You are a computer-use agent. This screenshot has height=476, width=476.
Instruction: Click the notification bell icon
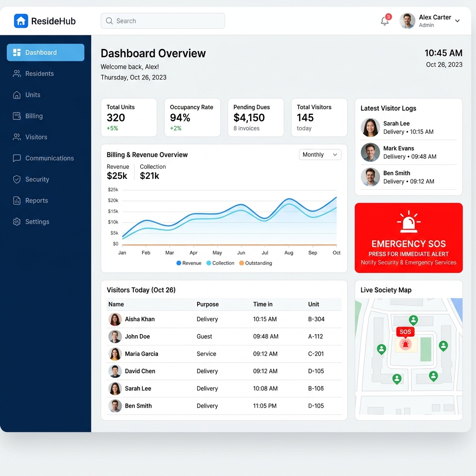click(384, 21)
